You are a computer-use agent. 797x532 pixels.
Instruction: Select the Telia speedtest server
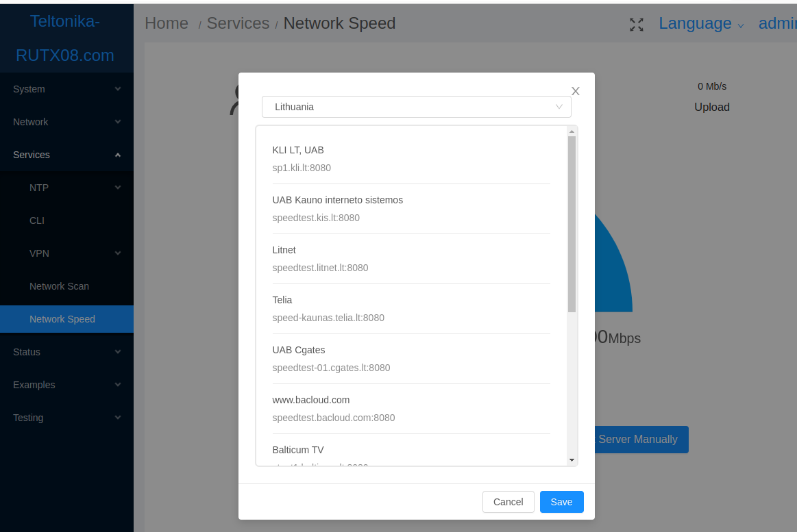point(410,308)
